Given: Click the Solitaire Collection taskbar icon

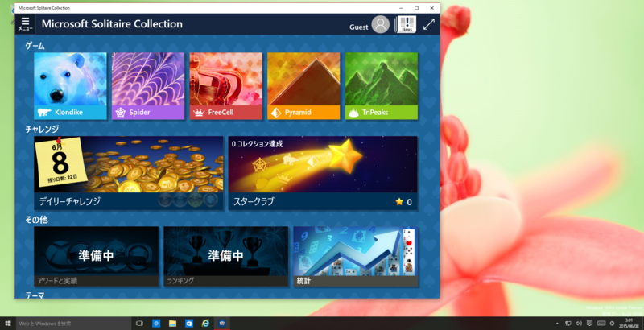Looking at the screenshot, I should pyautogui.click(x=222, y=324).
